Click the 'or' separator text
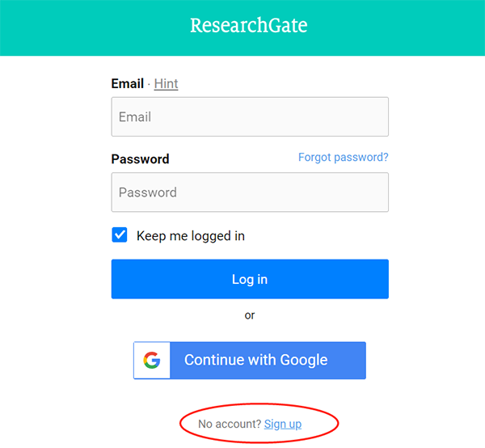The height and width of the screenshot is (448, 485). click(x=250, y=315)
